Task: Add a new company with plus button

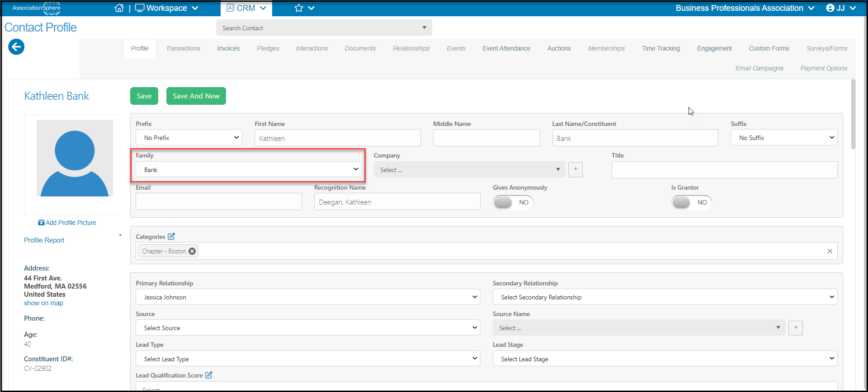Action: [576, 169]
